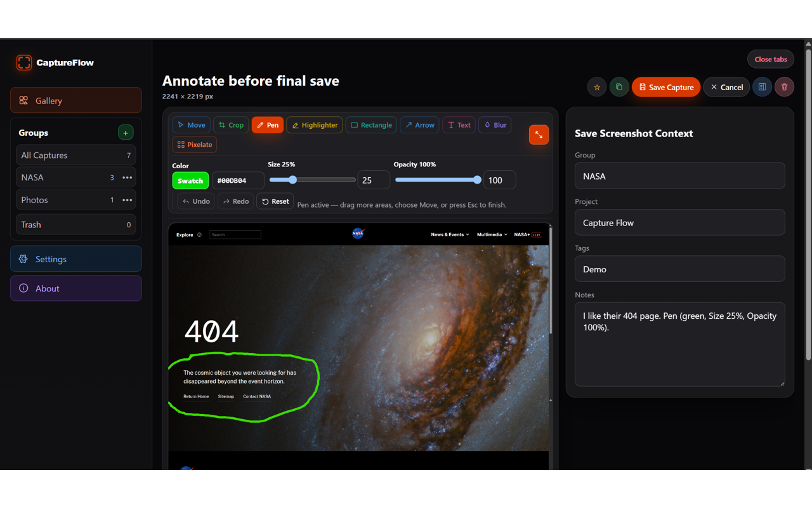Open the Trash group
Viewport: 812px width, 508px height.
[76, 225]
